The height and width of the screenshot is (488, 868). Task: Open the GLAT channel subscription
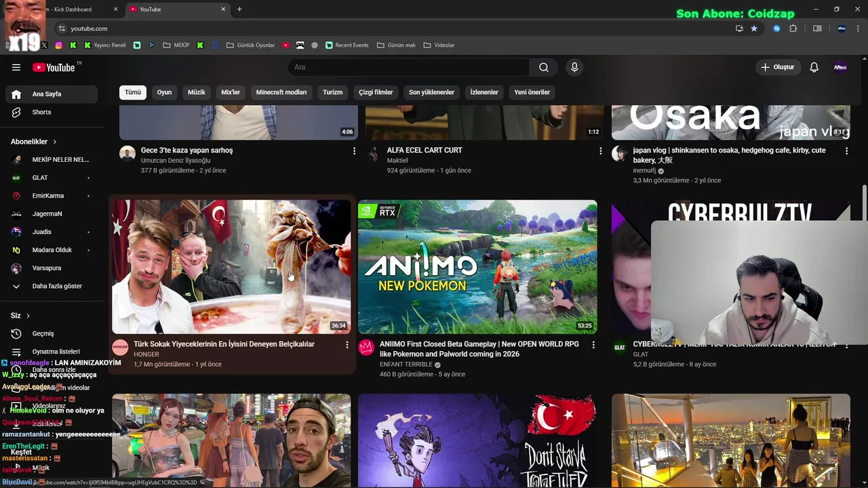click(x=52, y=178)
